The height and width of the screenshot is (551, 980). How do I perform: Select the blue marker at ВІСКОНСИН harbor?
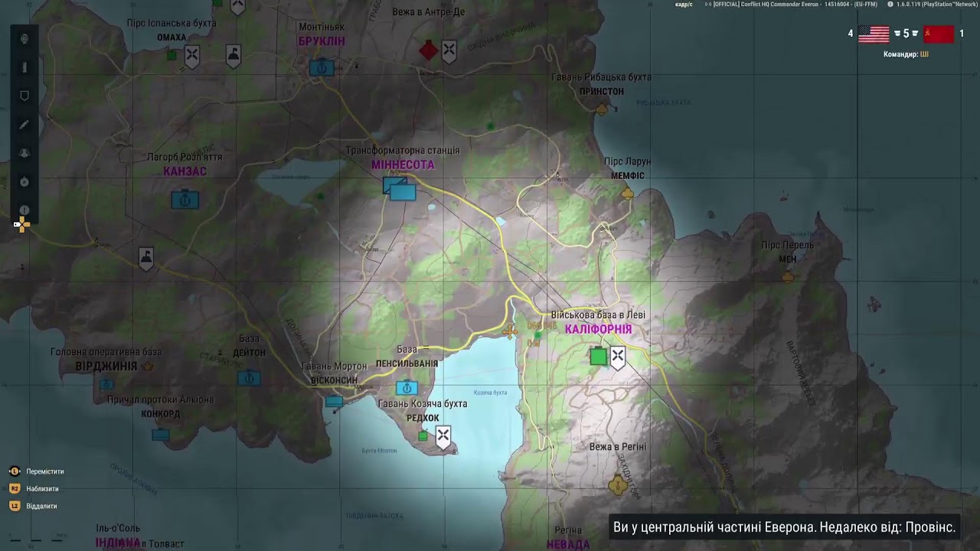[x=334, y=401]
